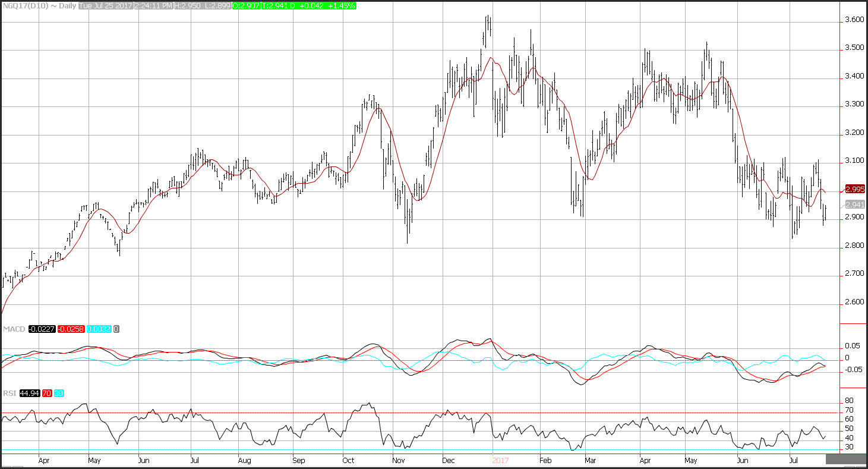Click the 2:24:11 PM time readout

point(153,5)
